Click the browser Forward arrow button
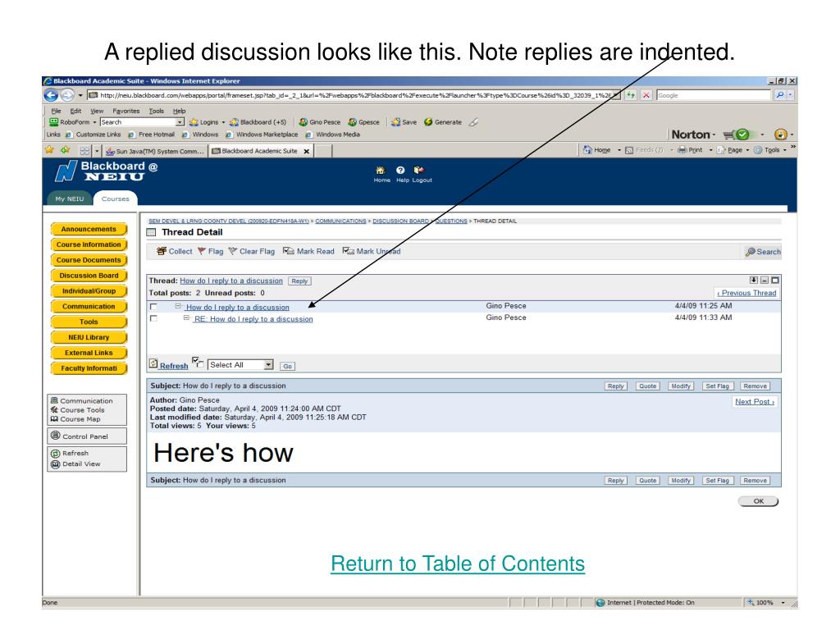 [67, 95]
